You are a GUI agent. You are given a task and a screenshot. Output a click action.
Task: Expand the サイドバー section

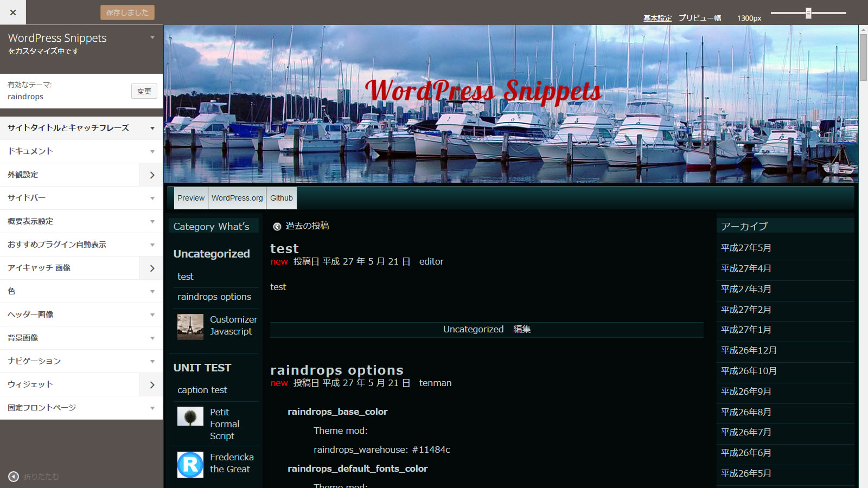tap(81, 198)
